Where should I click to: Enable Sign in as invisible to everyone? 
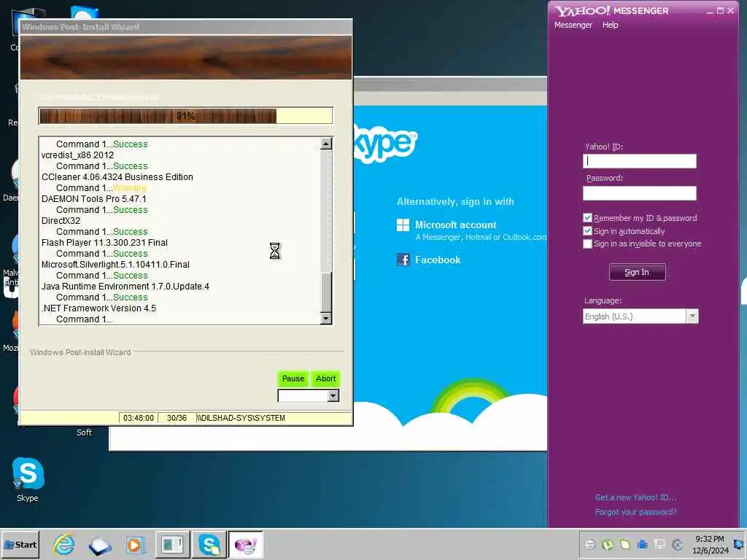point(587,244)
